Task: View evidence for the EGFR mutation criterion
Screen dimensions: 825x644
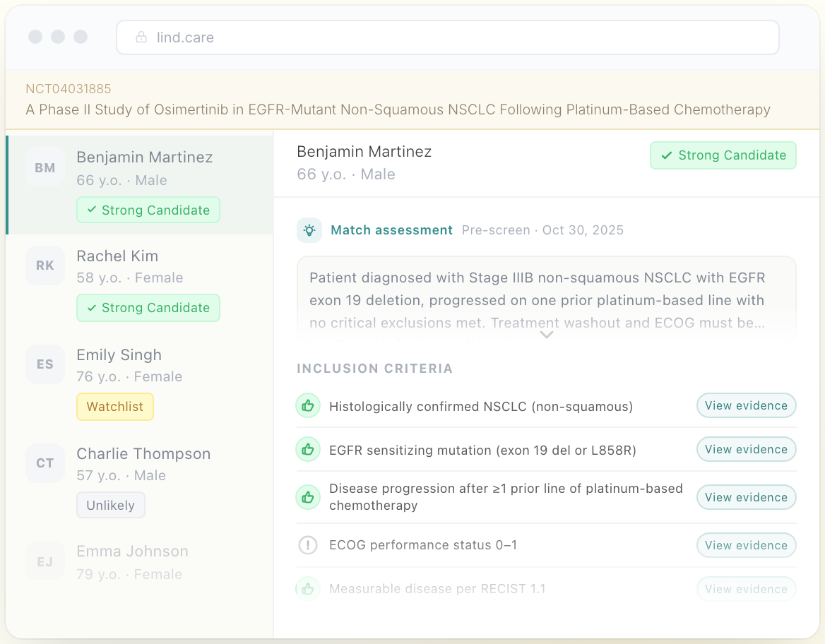Action: coord(746,449)
